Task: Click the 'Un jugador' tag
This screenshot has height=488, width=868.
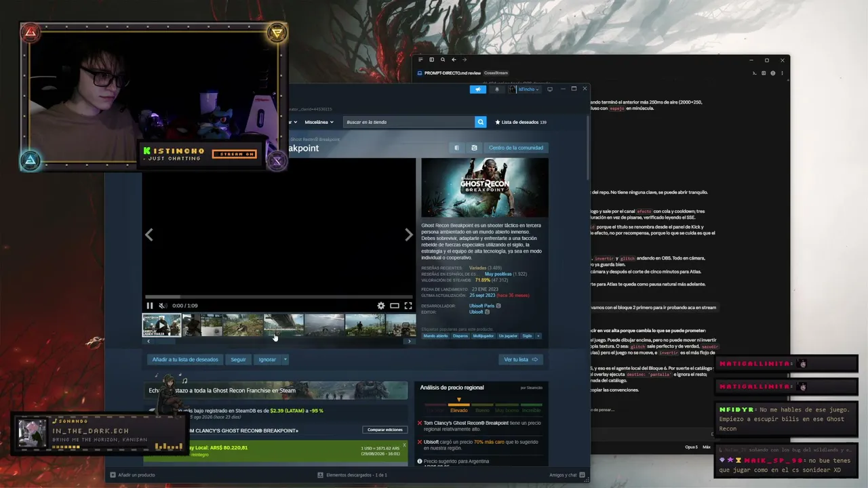Action: tap(508, 335)
